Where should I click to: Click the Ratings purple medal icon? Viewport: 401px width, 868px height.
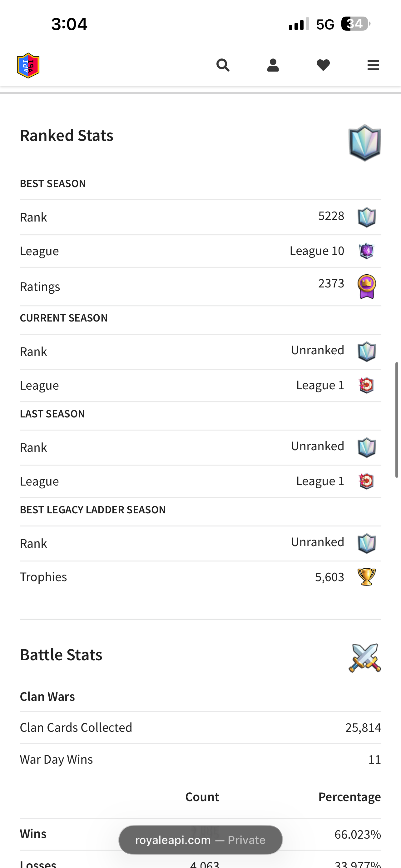pos(366,287)
